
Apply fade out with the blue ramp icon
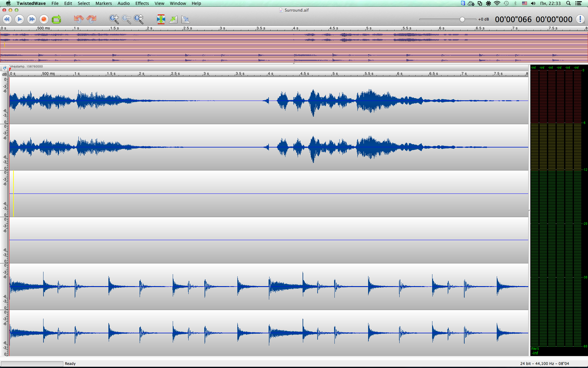[x=185, y=19]
